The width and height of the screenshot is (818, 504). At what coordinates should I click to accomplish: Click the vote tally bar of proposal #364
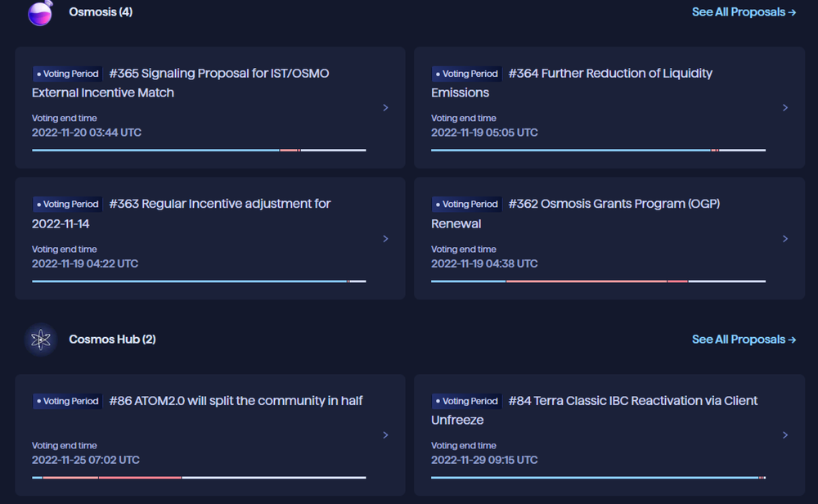tap(599, 151)
